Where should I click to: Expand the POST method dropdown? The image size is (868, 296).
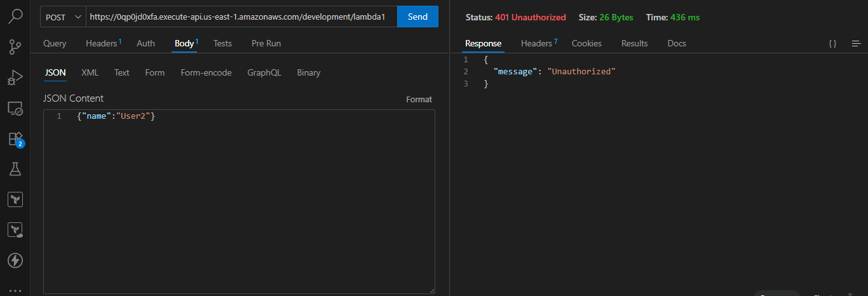pyautogui.click(x=63, y=17)
